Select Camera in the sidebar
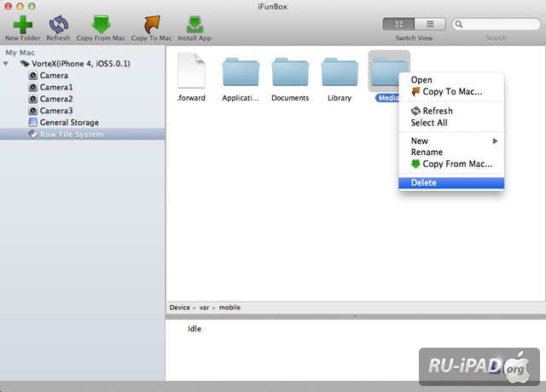 pyautogui.click(x=54, y=76)
